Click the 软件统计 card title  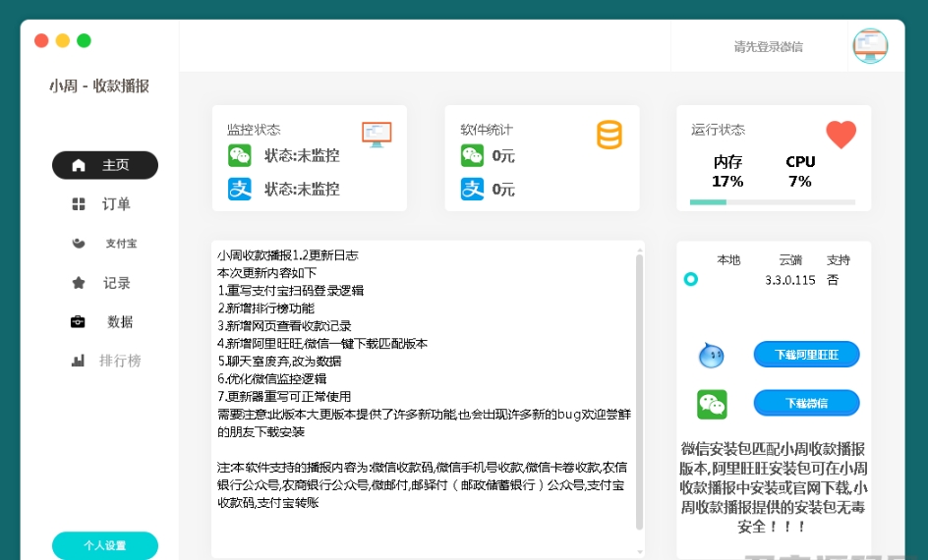(487, 130)
